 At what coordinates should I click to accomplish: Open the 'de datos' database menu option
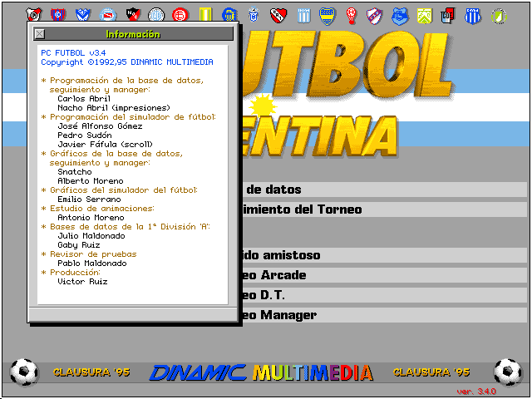pos(385,190)
